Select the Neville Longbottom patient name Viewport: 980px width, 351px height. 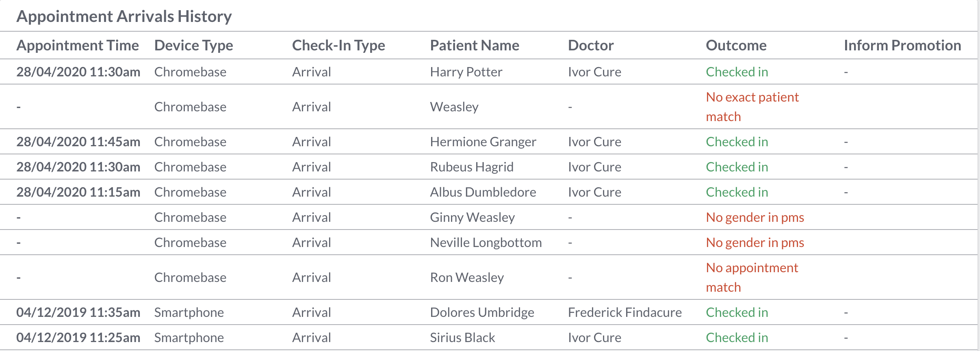(486, 243)
